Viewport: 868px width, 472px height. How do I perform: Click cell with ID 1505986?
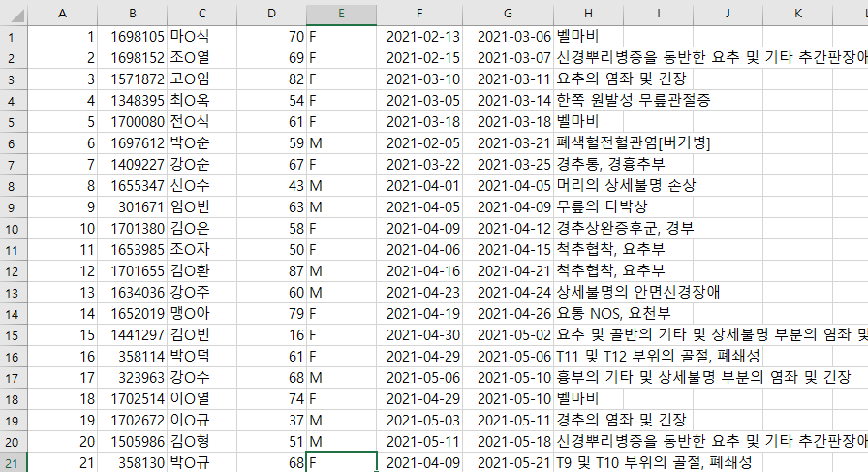132,442
